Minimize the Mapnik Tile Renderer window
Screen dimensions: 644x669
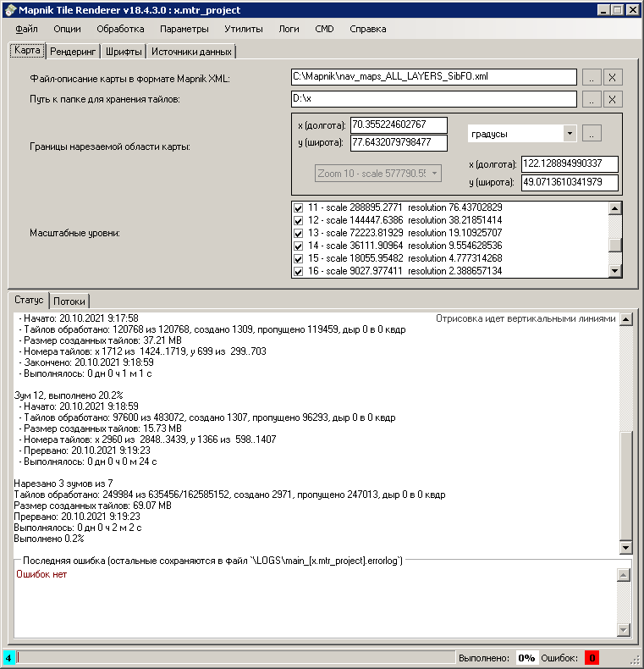tap(603, 10)
